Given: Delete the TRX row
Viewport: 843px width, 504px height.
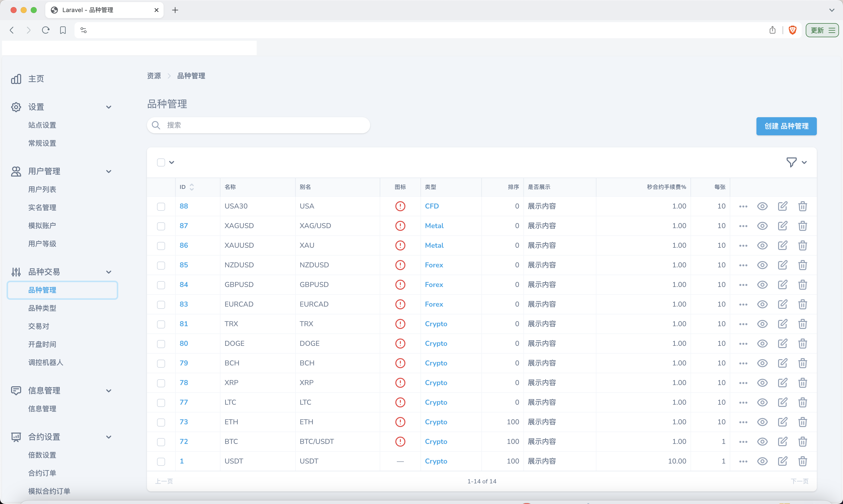Looking at the screenshot, I should [802, 324].
